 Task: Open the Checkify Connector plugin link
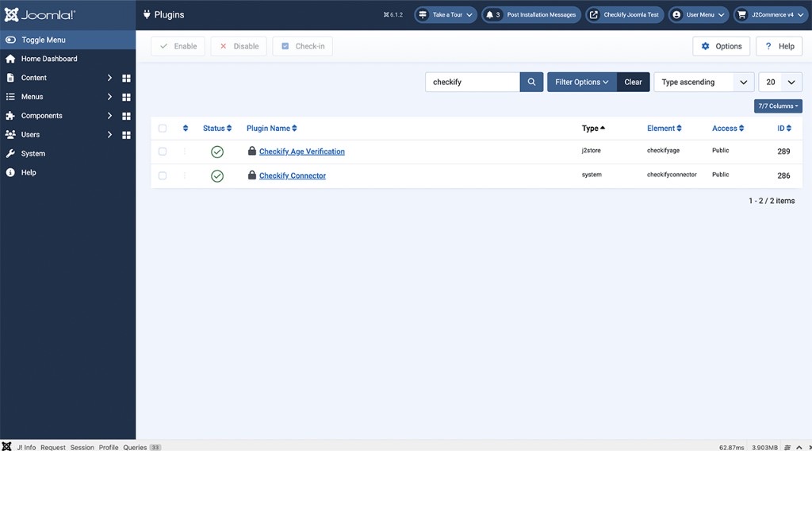click(x=293, y=175)
